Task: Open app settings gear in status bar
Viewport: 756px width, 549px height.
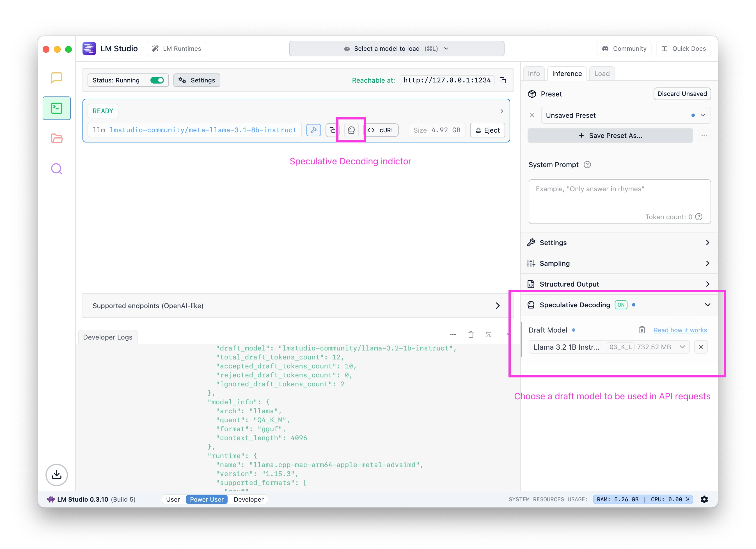Action: [x=704, y=499]
